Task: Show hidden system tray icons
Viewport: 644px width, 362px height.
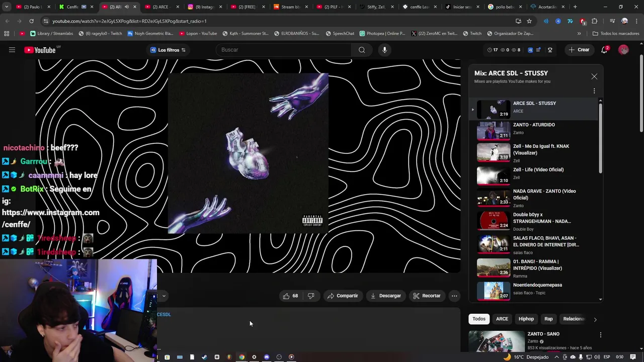Action: pos(557,357)
